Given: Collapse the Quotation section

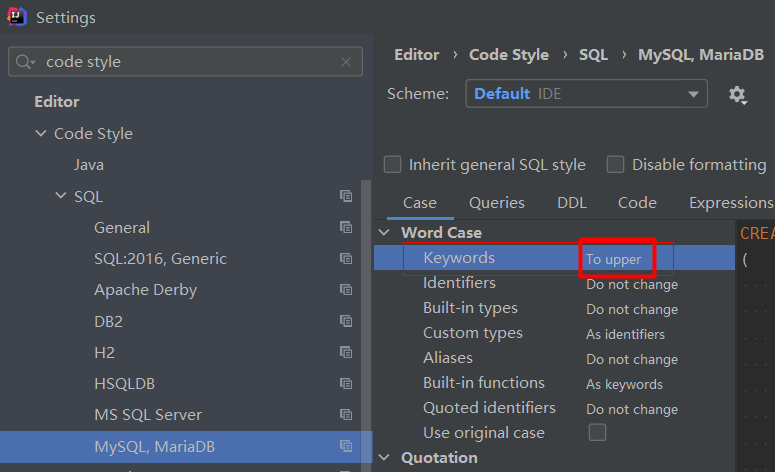Looking at the screenshot, I should (x=384, y=458).
